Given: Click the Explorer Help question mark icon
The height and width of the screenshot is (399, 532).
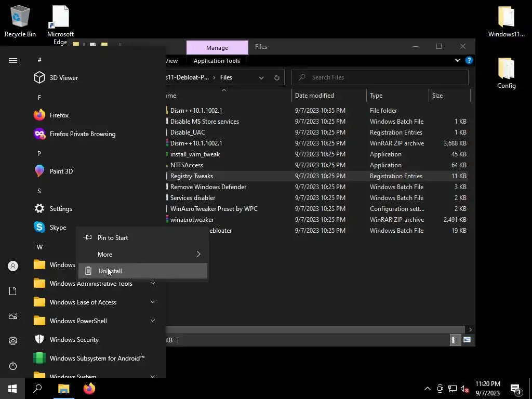Looking at the screenshot, I should (469, 60).
